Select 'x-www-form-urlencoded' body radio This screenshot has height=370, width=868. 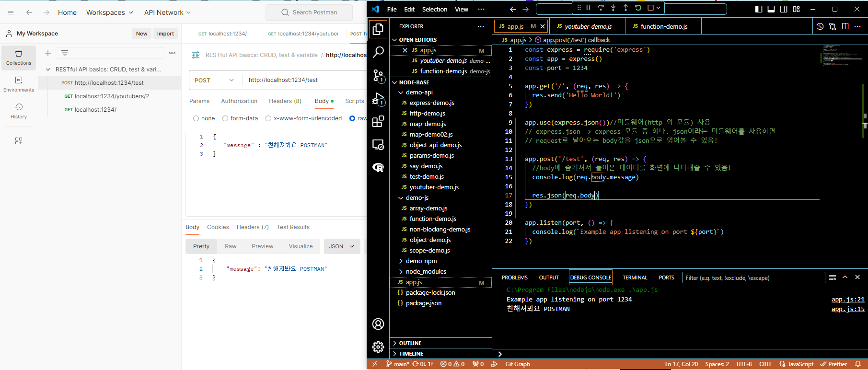pos(268,118)
